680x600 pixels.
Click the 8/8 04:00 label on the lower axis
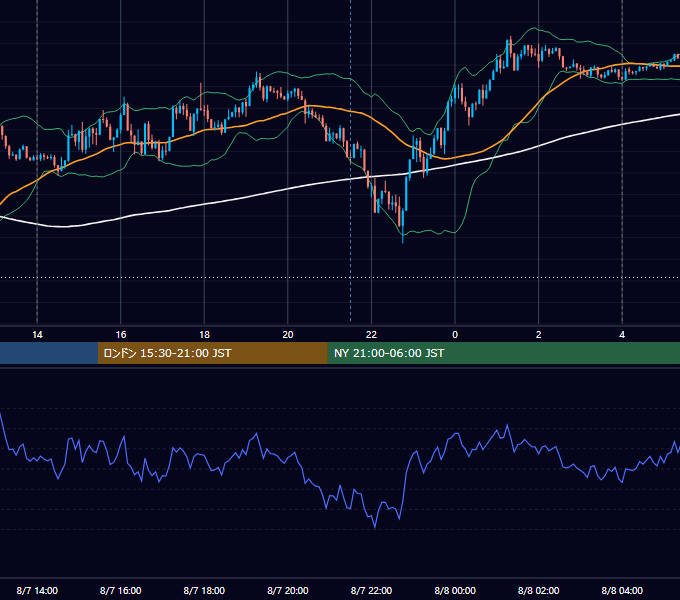point(622,590)
